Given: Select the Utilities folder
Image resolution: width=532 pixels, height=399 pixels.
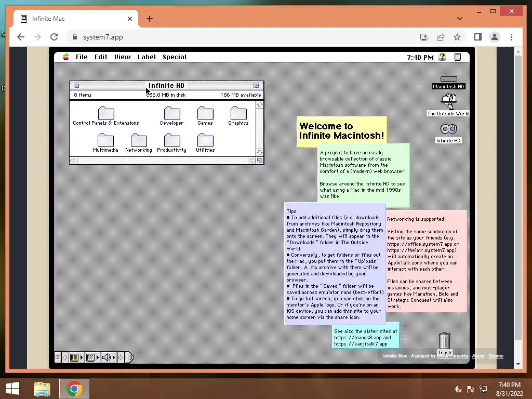Looking at the screenshot, I should pos(205,143).
